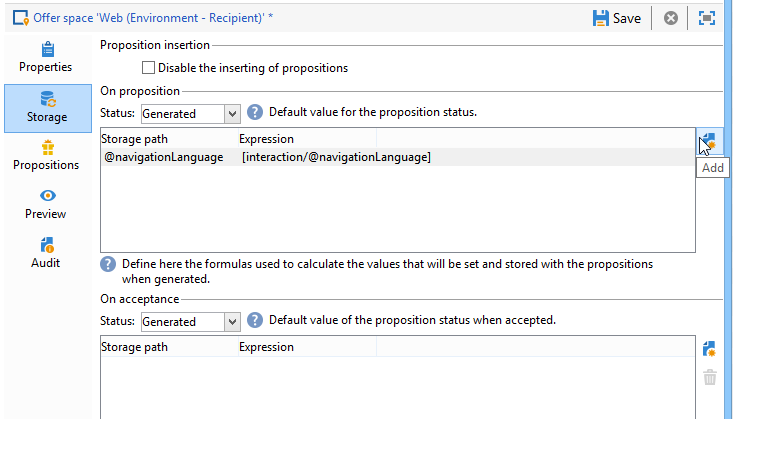Switch to the Propositions tab
Screen dimensions: 764x454
pos(46,155)
